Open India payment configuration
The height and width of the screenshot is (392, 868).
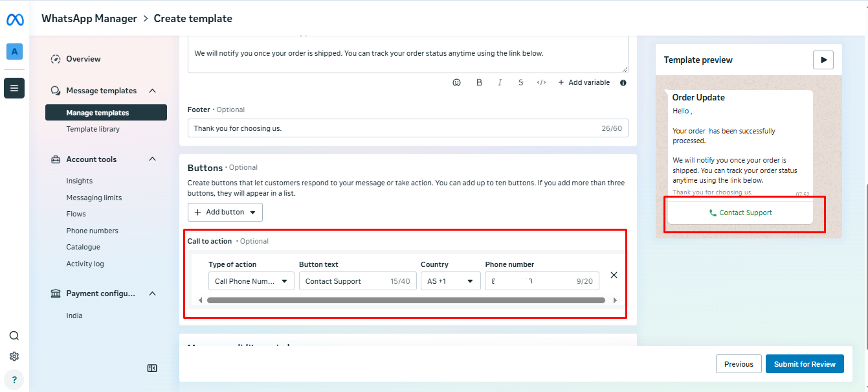[74, 316]
